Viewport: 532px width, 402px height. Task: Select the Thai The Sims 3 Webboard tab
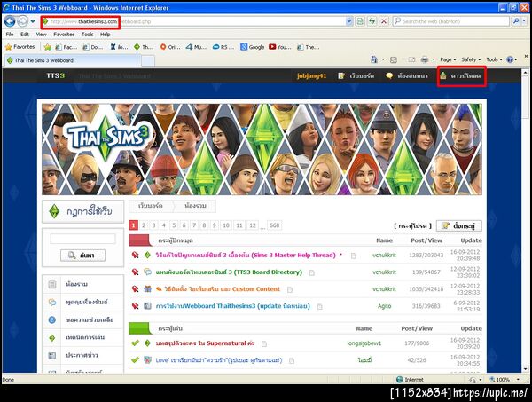click(73, 60)
